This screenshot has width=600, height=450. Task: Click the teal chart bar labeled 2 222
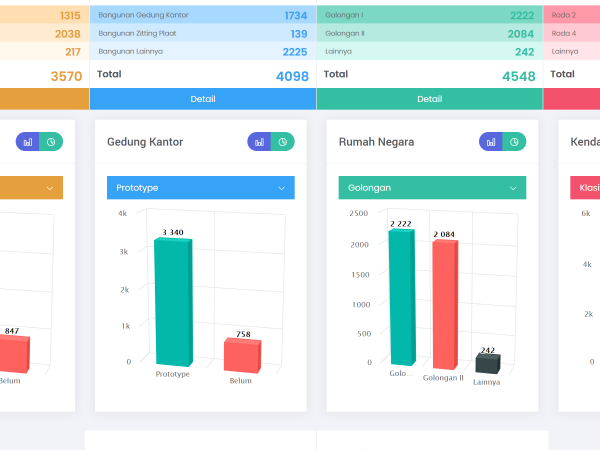pos(401,297)
